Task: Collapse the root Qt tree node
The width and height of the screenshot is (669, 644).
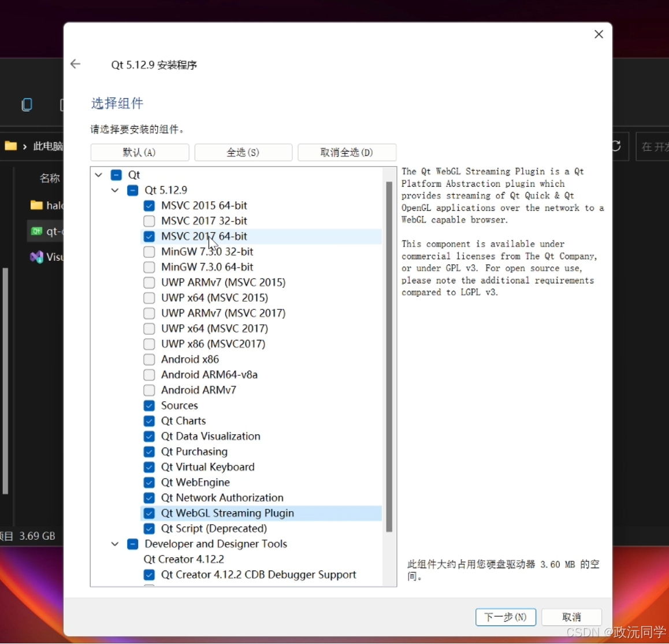Action: (99, 175)
